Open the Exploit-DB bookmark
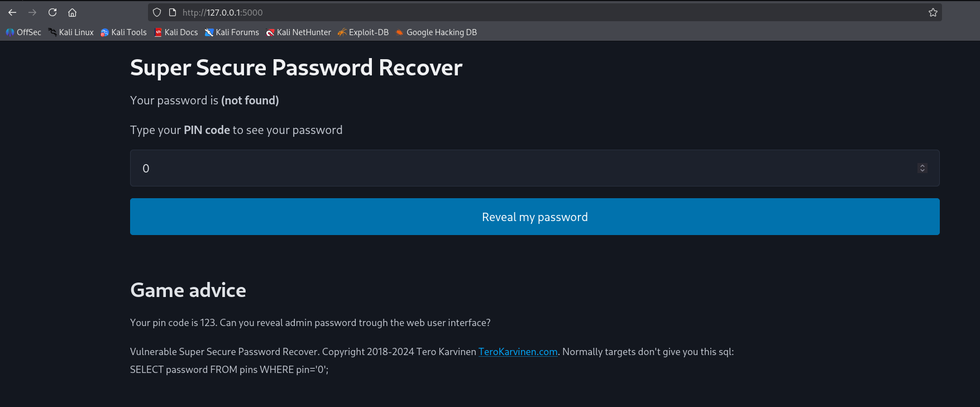980x407 pixels. point(363,32)
